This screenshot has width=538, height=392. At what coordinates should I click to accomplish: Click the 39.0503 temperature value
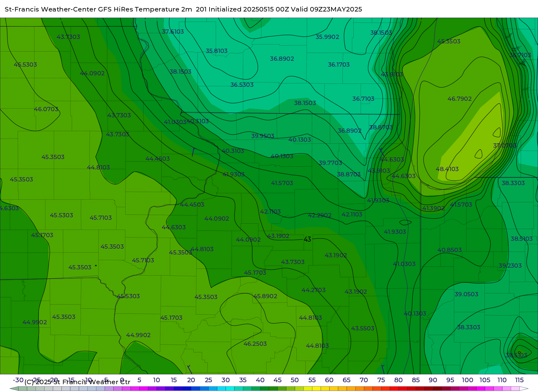click(x=466, y=294)
